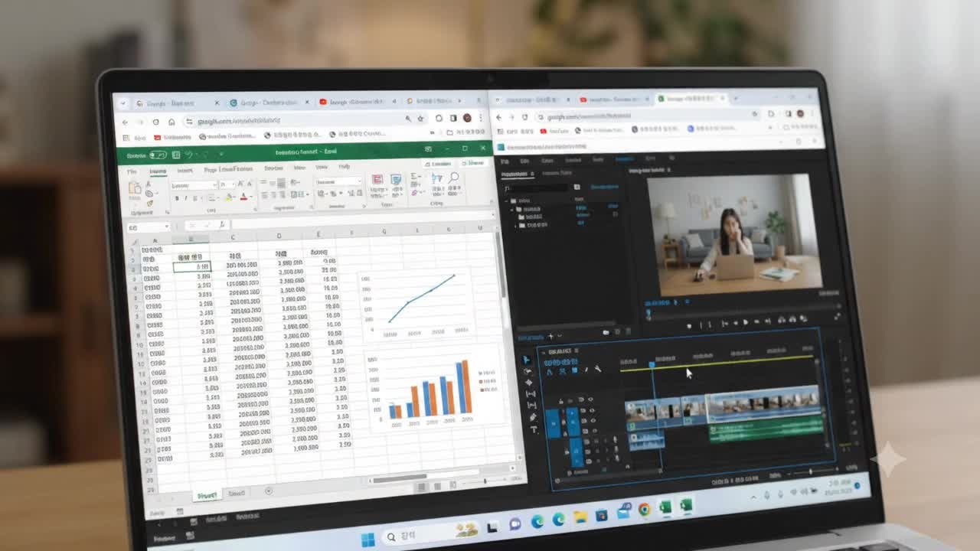980x551 pixels.
Task: Open the File tab in Excel
Action: (x=132, y=171)
